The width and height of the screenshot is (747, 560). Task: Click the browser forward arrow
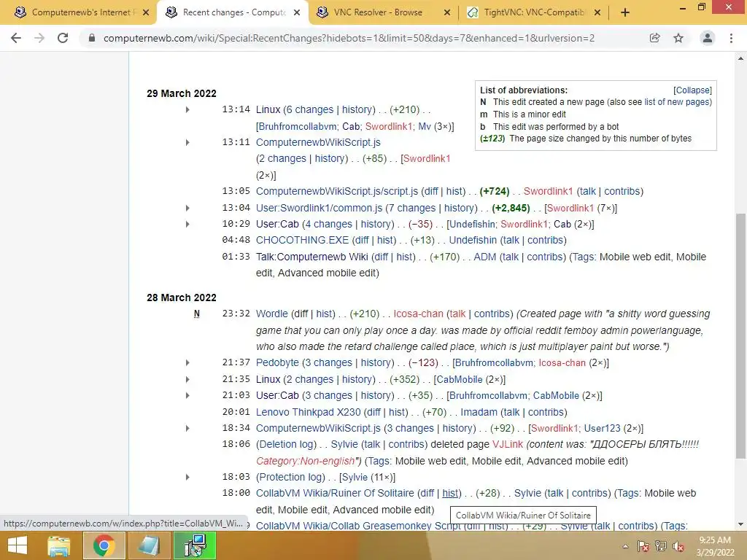click(39, 38)
